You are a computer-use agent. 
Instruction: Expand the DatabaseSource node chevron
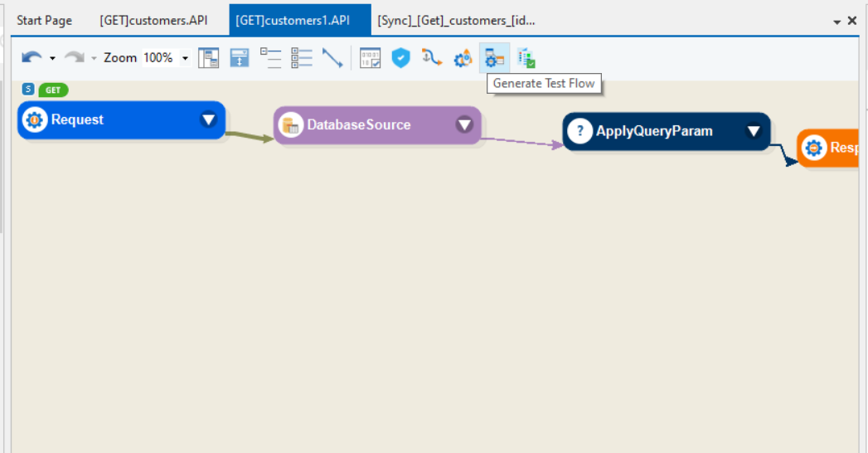pos(464,124)
